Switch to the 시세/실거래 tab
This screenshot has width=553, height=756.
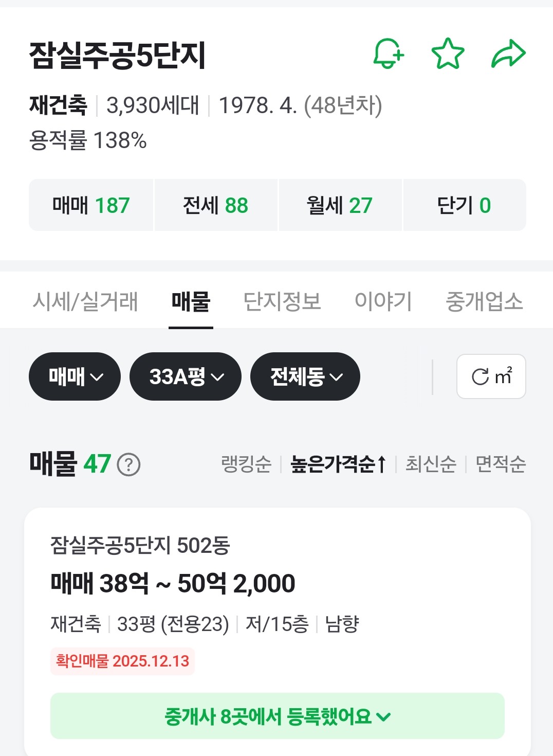point(85,301)
